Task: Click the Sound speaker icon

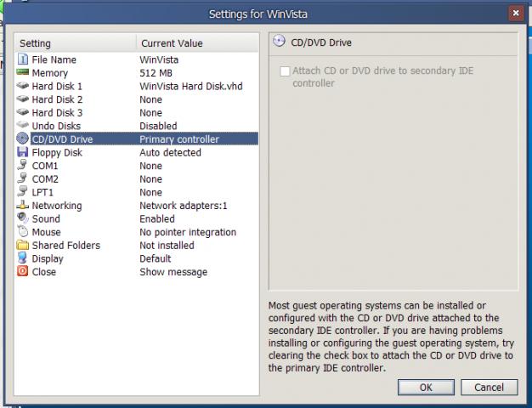Action: click(x=23, y=218)
